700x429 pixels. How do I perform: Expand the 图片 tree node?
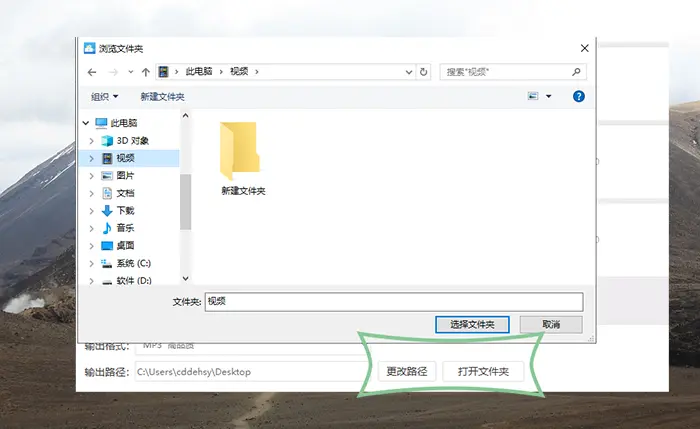pyautogui.click(x=92, y=176)
